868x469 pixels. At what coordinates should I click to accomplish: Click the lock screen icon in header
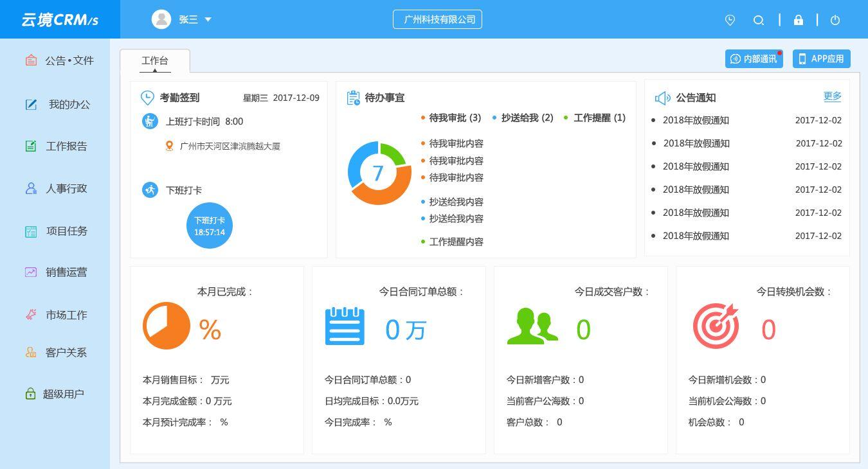click(x=799, y=20)
